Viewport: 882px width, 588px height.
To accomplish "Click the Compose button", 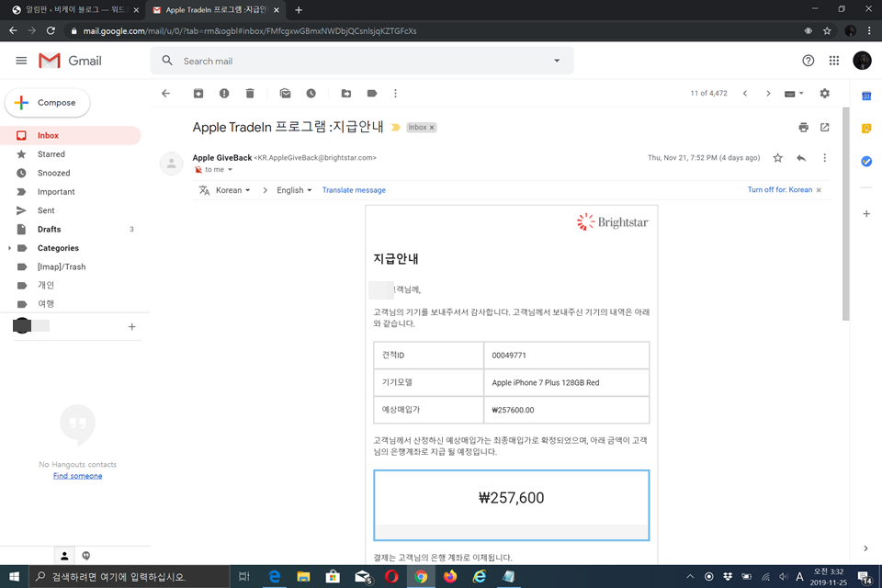I will point(47,103).
